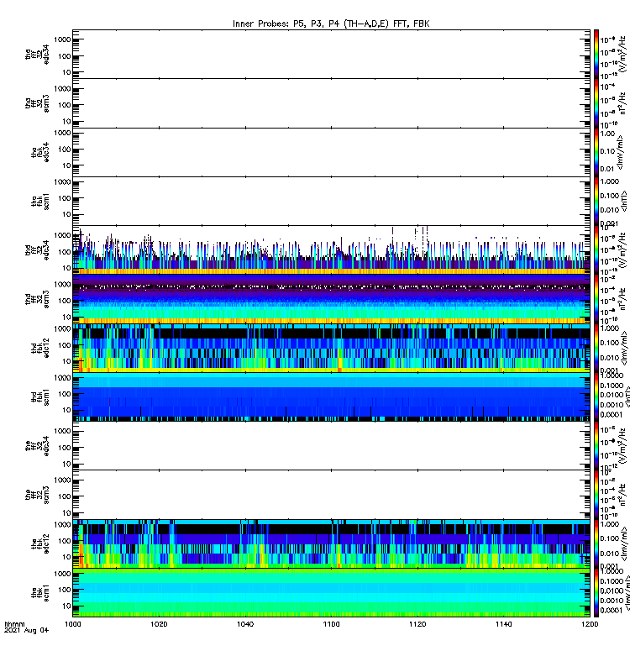This screenshot has height=672, width=630.
Task: Click the "1000" time label on the bottom axis
Action: [x=72, y=624]
